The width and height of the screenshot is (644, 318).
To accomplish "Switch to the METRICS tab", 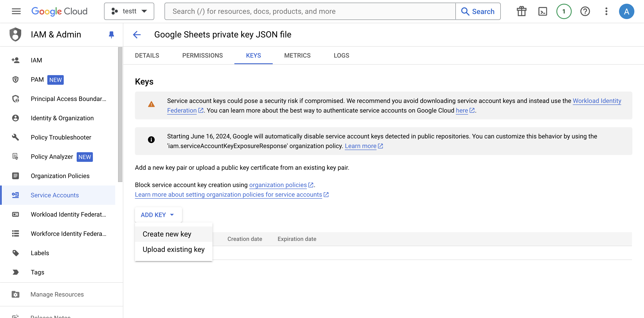I will pyautogui.click(x=297, y=55).
